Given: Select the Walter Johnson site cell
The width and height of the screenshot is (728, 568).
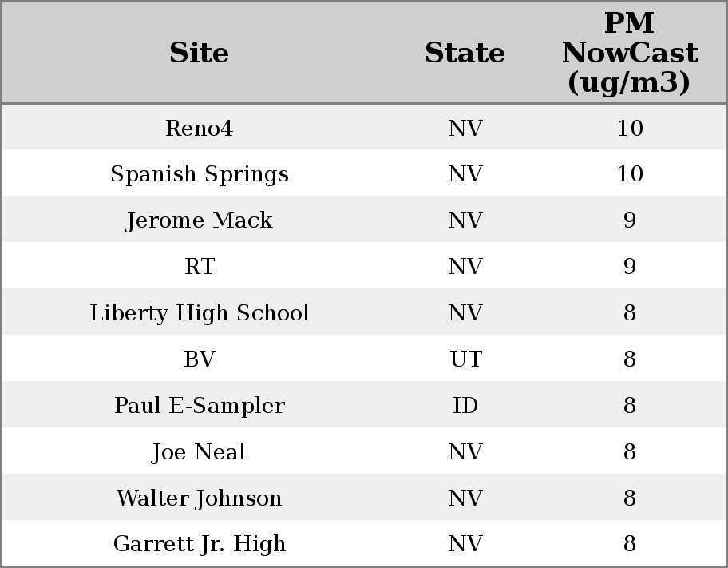Looking at the screenshot, I should pos(199,498).
